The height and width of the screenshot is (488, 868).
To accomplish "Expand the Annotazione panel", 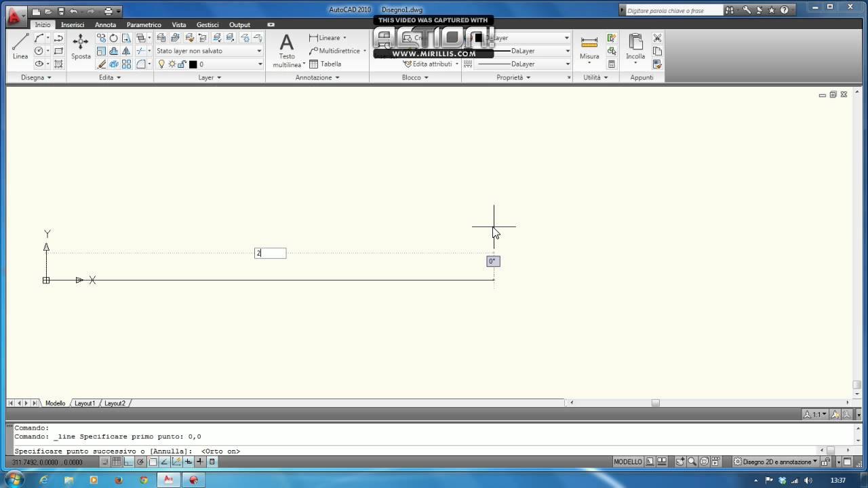I will click(317, 77).
